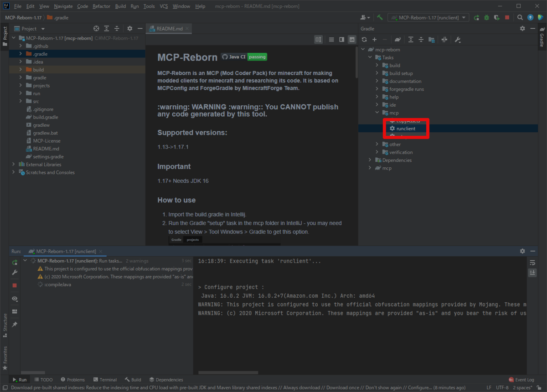Screen dimensions: 547x392
Task: Click the plus icon in Gradle toolbar
Action: pyautogui.click(x=374, y=40)
